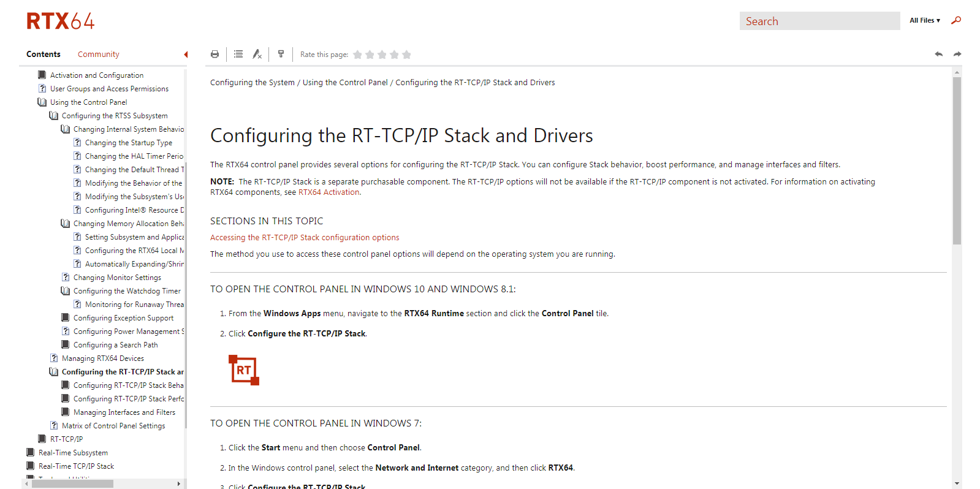Rate this page five stars

(x=407, y=55)
